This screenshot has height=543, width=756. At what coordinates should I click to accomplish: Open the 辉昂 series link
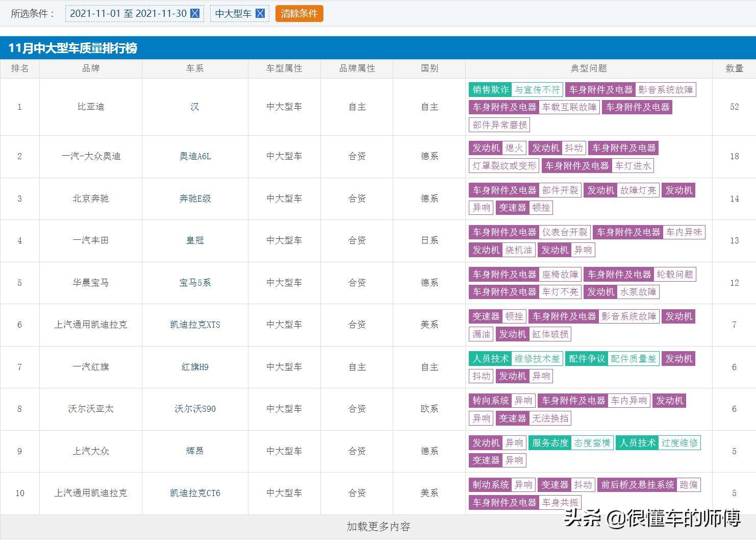point(195,451)
